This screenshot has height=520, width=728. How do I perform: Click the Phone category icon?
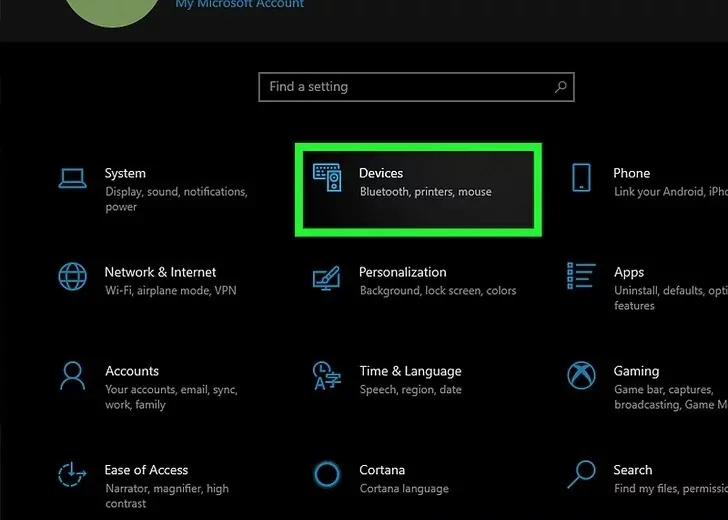[x=581, y=178]
